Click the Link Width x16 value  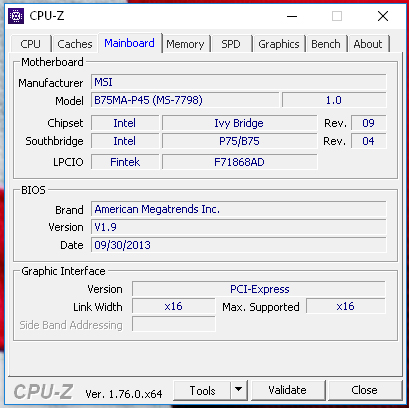click(174, 306)
